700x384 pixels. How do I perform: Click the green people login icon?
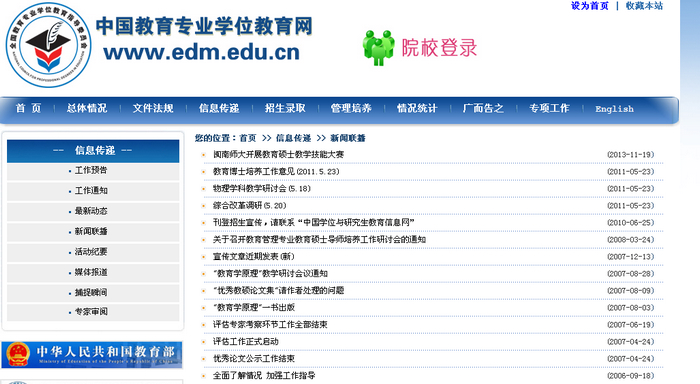click(378, 48)
